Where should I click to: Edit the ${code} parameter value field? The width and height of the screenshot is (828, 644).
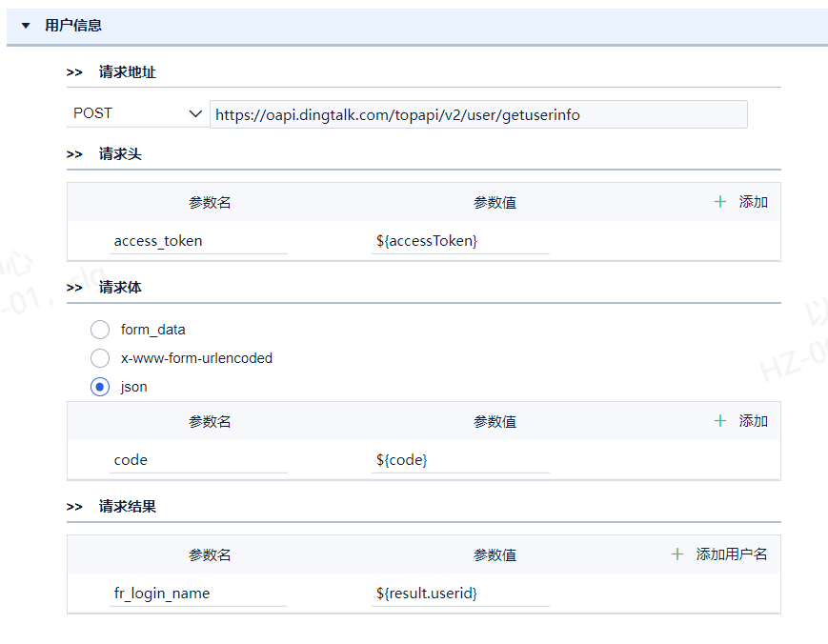click(x=460, y=460)
